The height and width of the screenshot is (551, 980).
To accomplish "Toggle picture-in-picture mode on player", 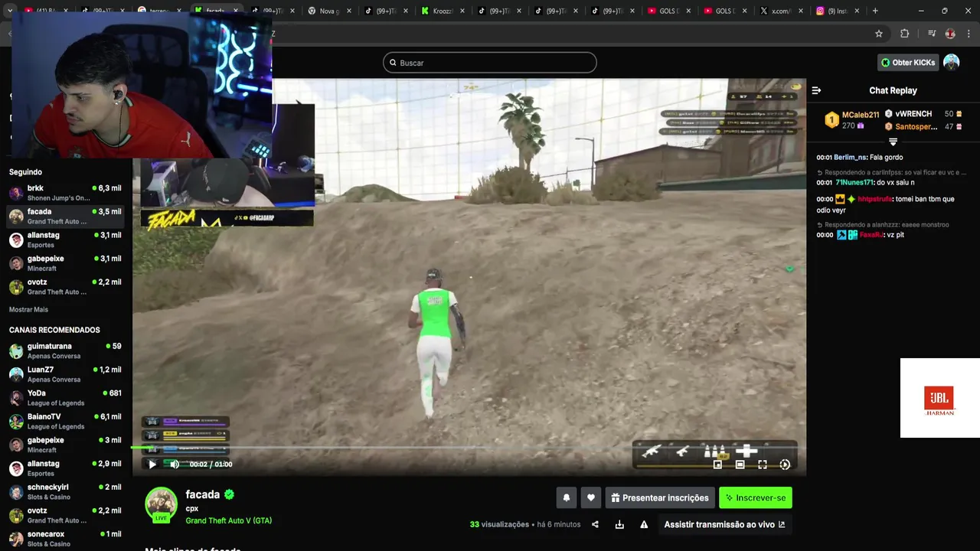I will point(717,465).
